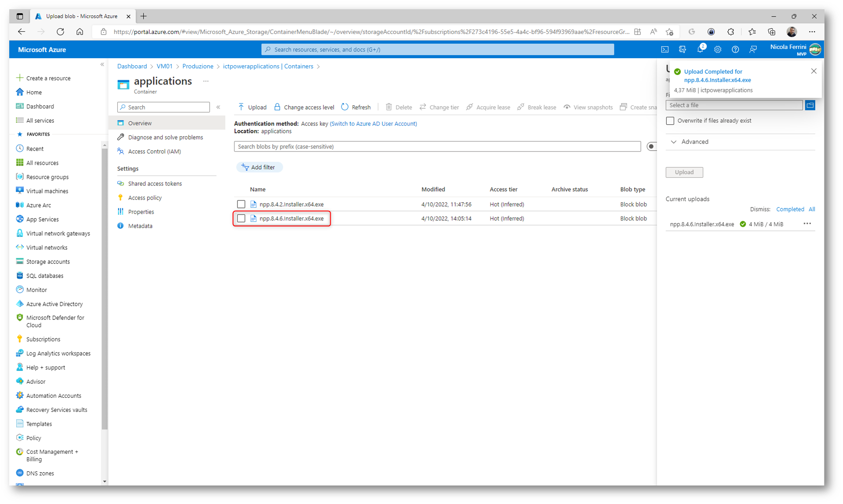843x504 pixels.
Task: Toggle show deleted blobs switch
Action: (x=651, y=146)
